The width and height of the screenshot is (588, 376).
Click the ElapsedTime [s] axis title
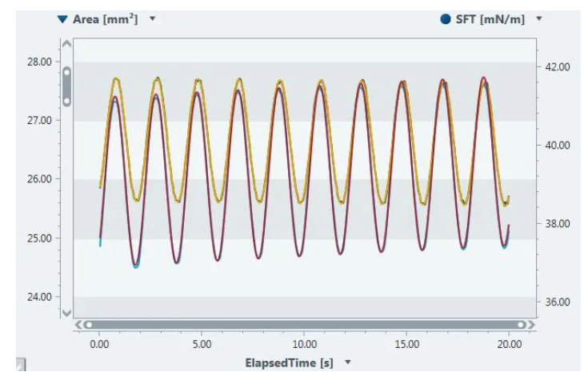point(289,362)
